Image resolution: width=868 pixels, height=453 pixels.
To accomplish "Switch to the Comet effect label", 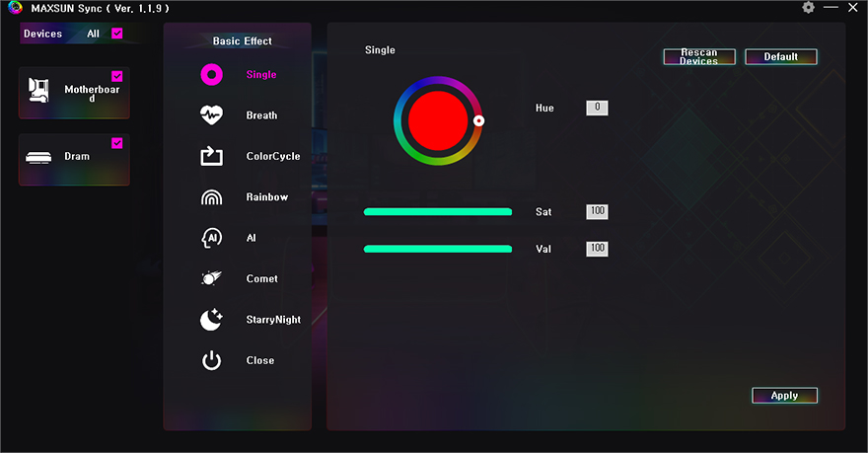I will tap(261, 278).
